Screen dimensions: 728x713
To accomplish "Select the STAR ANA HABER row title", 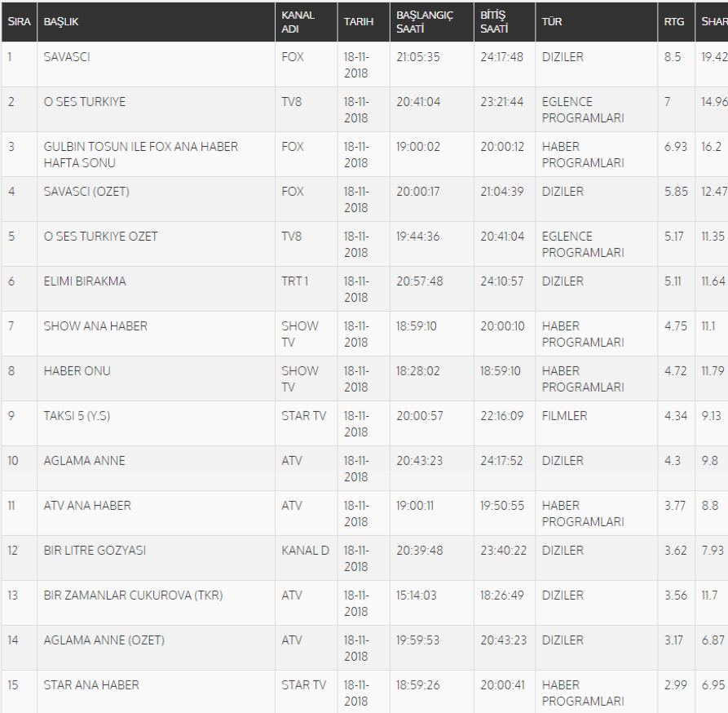I will click(x=91, y=685).
